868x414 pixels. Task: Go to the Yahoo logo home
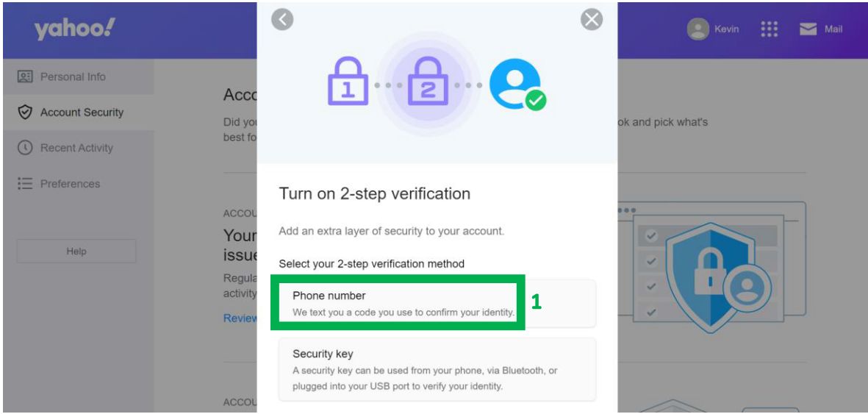click(74, 29)
